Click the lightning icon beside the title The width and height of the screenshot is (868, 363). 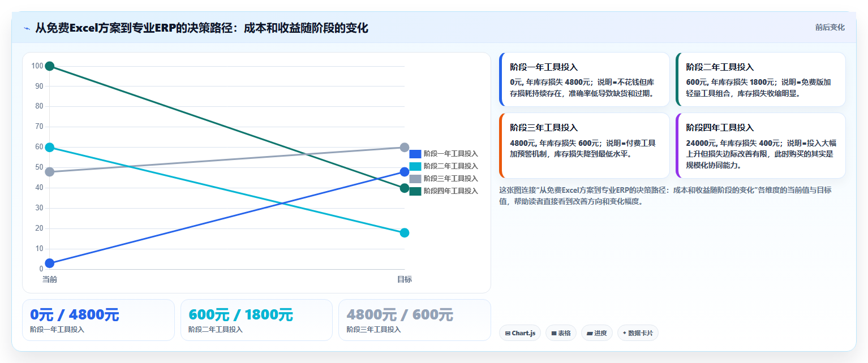pyautogui.click(x=27, y=28)
